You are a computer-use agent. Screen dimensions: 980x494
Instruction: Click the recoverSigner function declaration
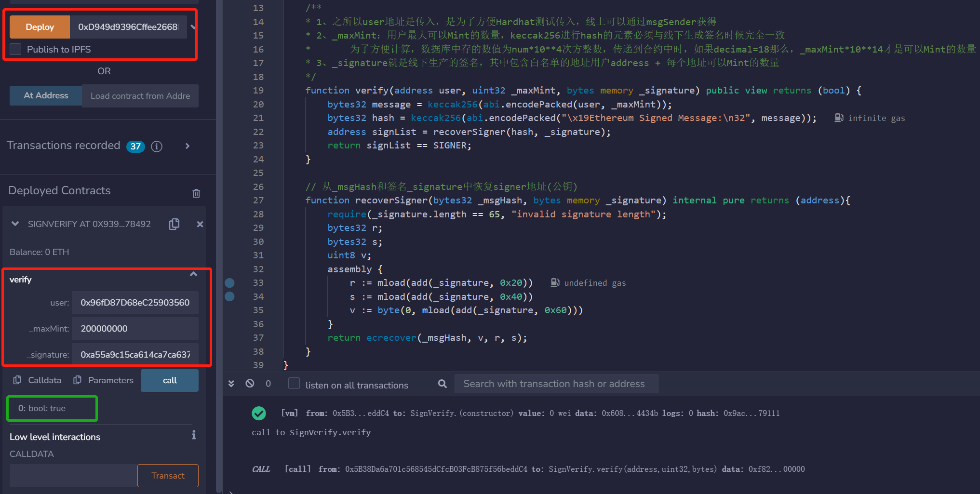click(x=391, y=200)
